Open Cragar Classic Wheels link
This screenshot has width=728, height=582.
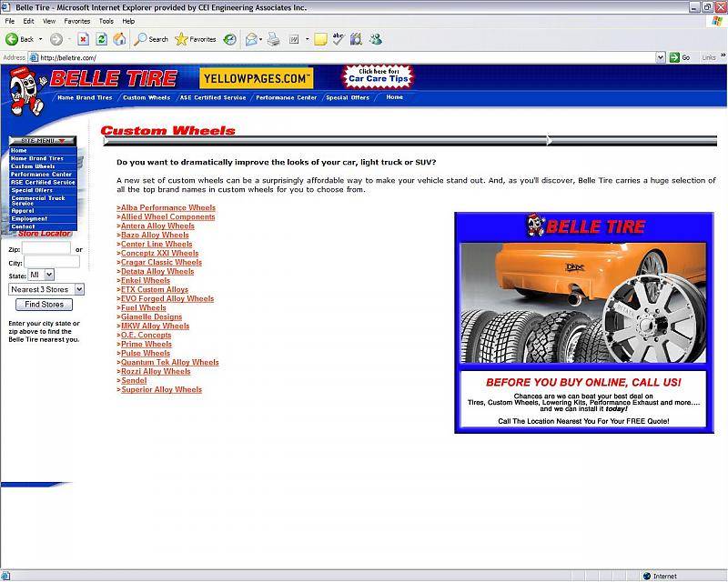pyautogui.click(x=161, y=262)
